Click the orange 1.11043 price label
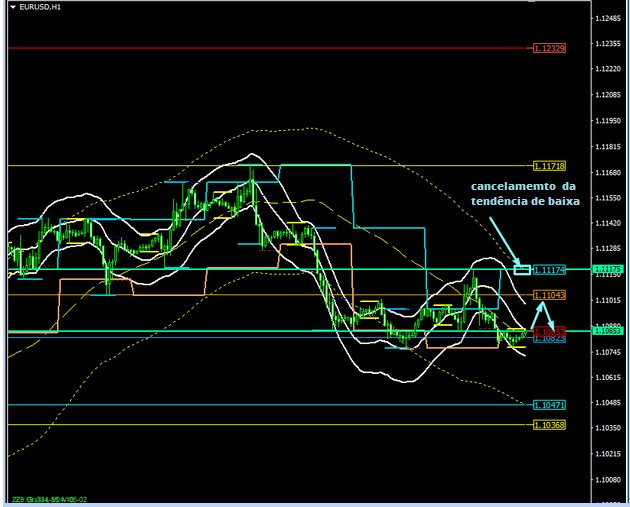630x507 pixels. coord(549,295)
